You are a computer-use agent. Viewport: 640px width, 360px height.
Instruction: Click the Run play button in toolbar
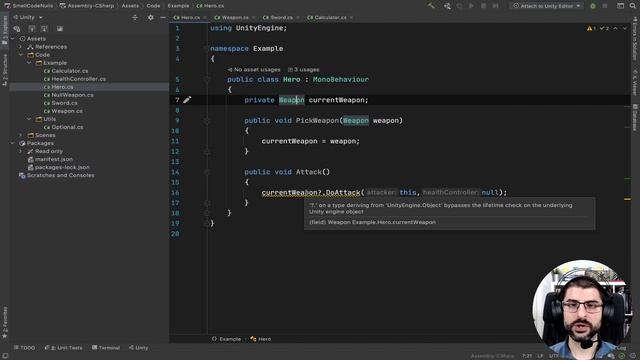(471, 6)
